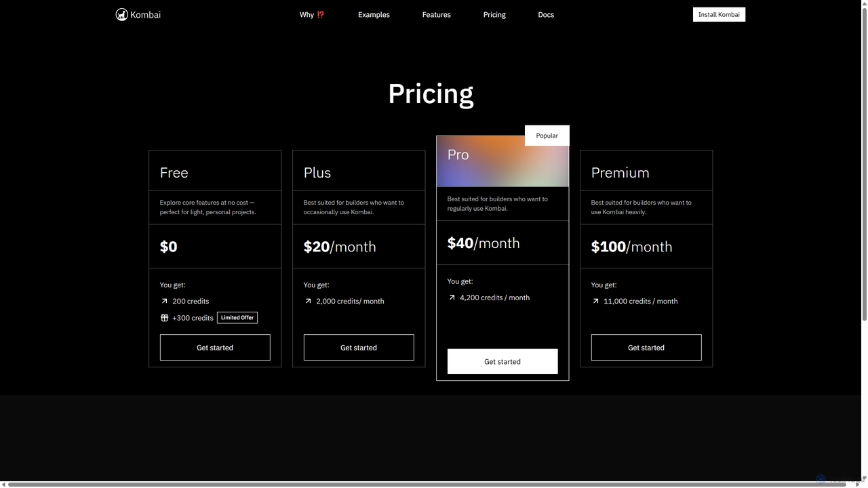The width and height of the screenshot is (868, 488).
Task: Click the Premium plan title
Action: point(620,172)
